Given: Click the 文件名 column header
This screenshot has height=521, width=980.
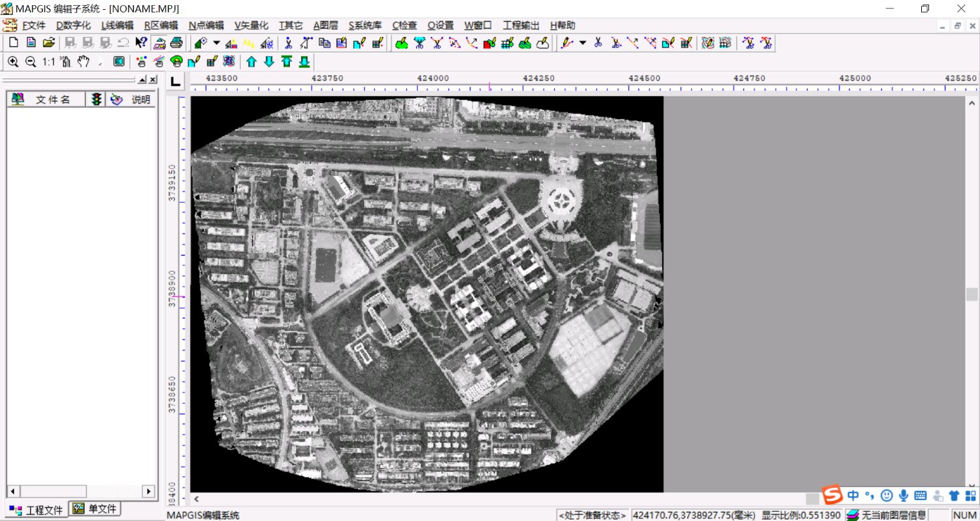Looking at the screenshot, I should click(x=52, y=99).
